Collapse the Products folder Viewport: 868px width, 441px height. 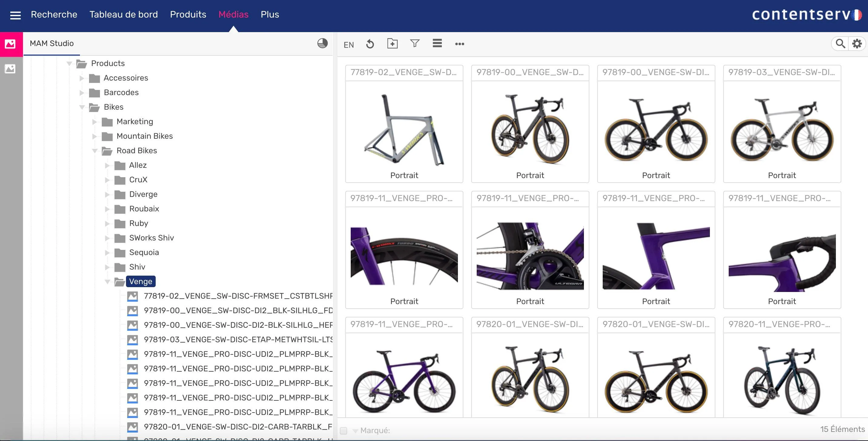[x=69, y=63]
